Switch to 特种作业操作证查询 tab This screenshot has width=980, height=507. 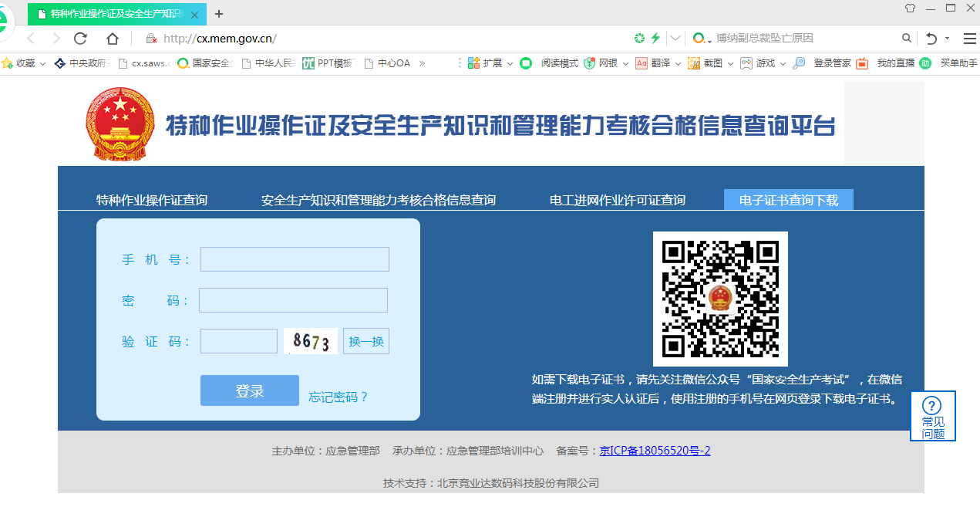tap(151, 199)
